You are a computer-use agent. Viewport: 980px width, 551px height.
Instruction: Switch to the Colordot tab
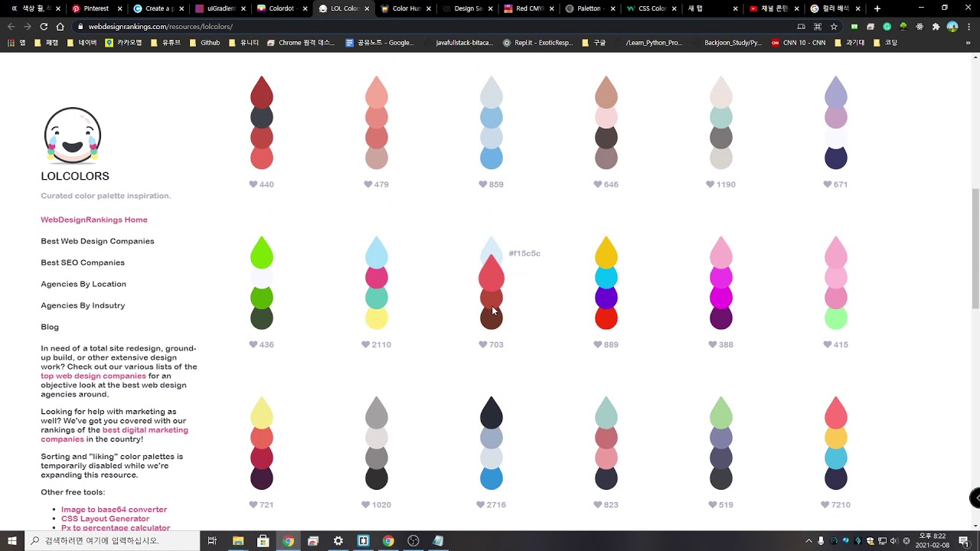click(282, 8)
